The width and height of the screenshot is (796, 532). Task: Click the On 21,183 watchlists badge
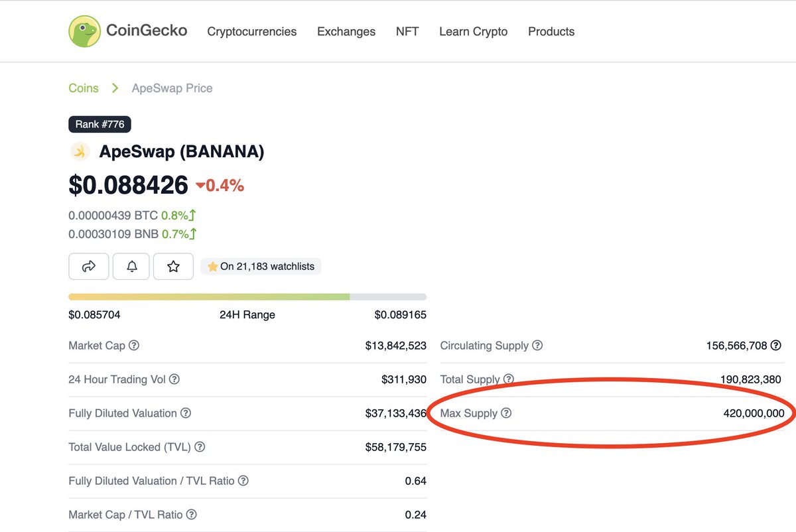pyautogui.click(x=261, y=267)
